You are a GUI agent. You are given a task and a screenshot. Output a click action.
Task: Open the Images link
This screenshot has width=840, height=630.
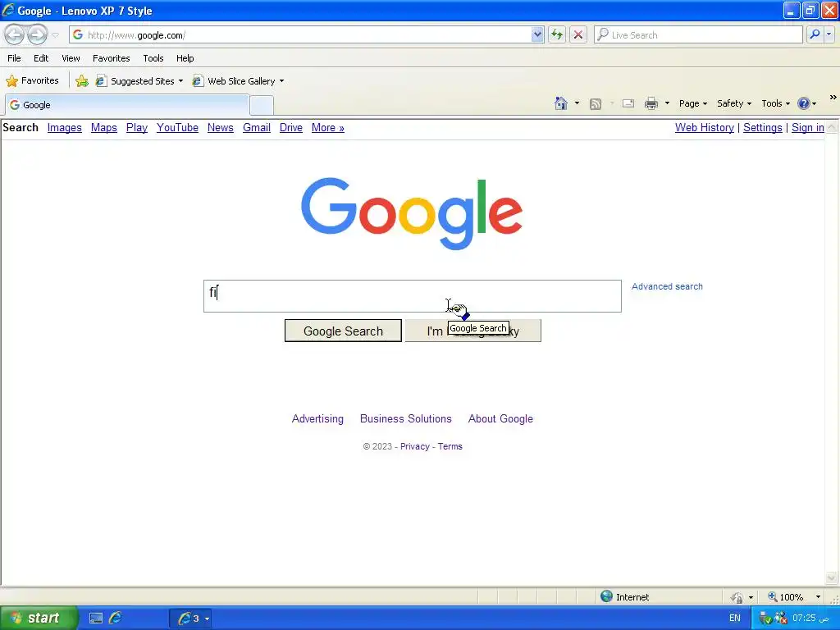(x=64, y=127)
